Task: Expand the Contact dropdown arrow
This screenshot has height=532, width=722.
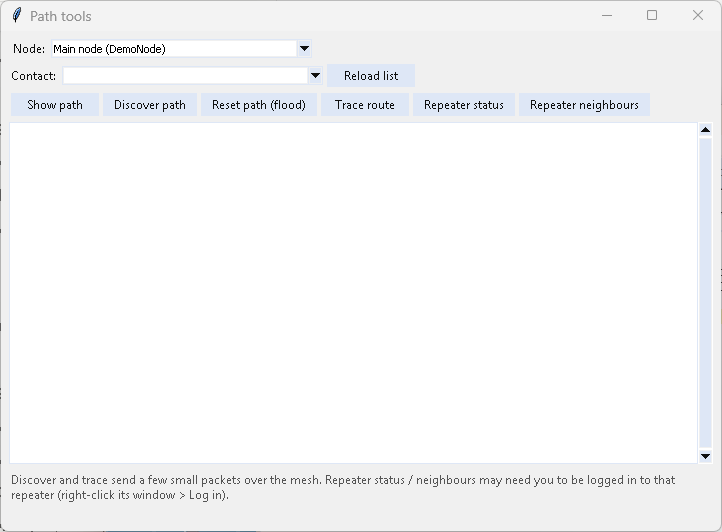Action: tap(315, 76)
